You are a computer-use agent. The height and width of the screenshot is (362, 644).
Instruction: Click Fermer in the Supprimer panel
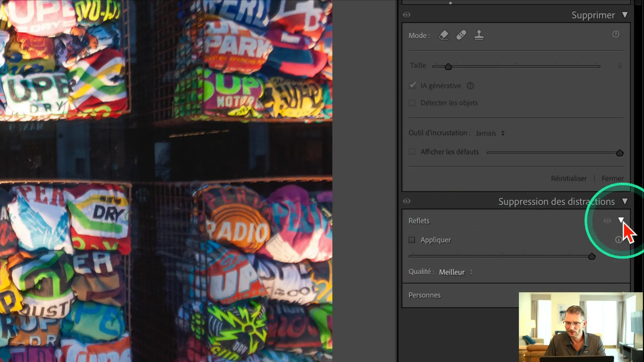612,178
